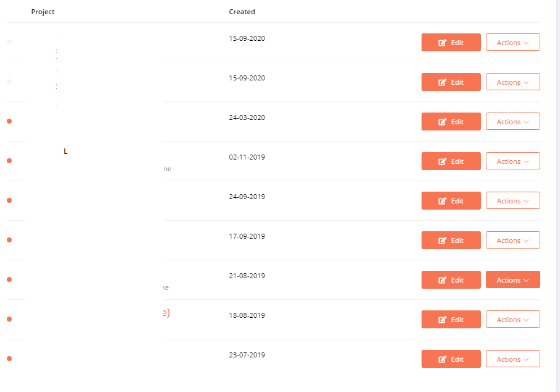560x392 pixels.
Task: Toggle orange status dot in 24-03-2020 row
Action: [x=9, y=121]
